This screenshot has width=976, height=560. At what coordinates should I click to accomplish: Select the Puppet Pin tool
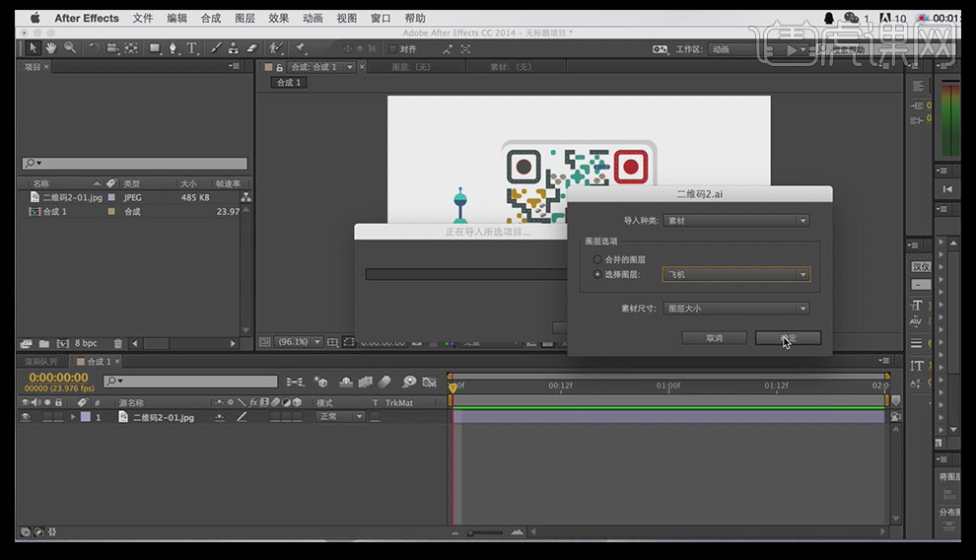pos(300,47)
